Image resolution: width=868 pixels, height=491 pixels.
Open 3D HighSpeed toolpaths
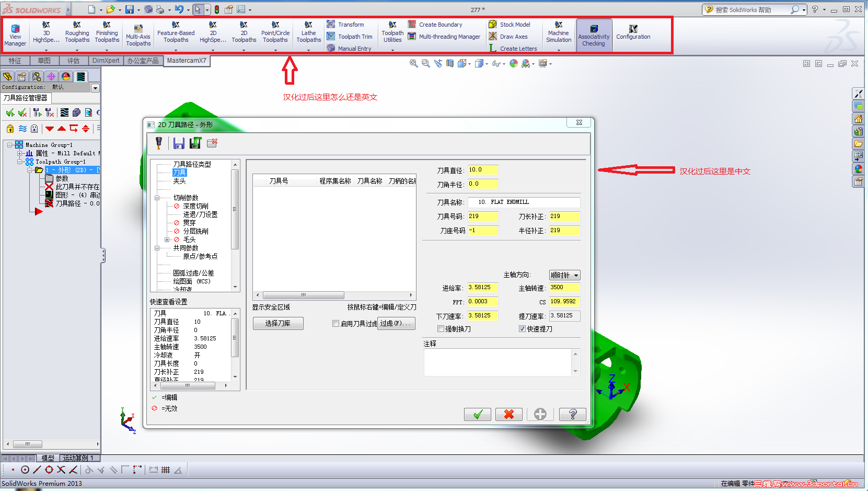click(46, 32)
